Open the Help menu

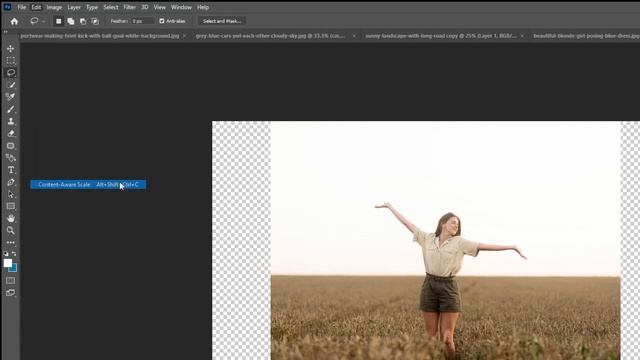pyautogui.click(x=203, y=7)
